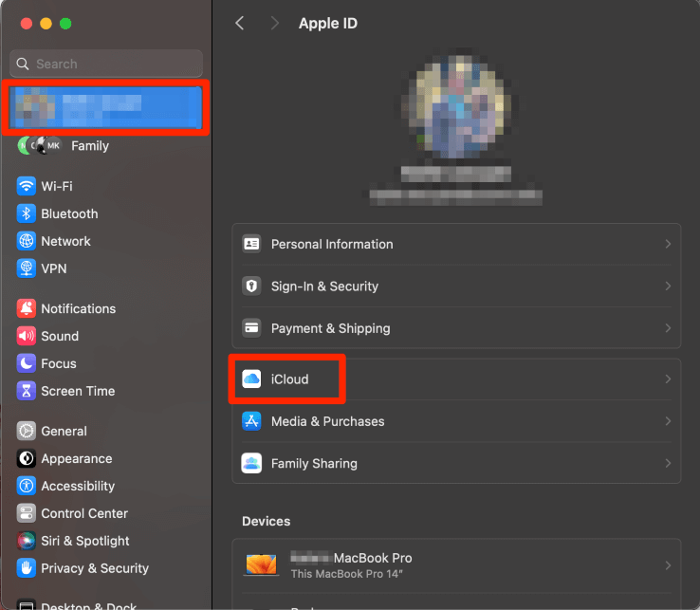Click the Search input field
The image size is (700, 610).
point(106,64)
